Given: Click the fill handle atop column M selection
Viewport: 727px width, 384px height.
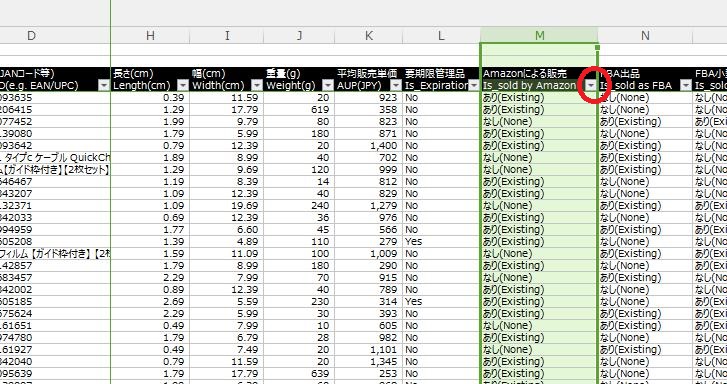Looking at the screenshot, I should pos(597,47).
